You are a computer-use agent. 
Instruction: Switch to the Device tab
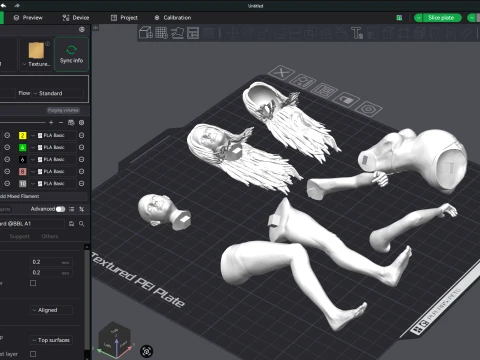click(76, 18)
